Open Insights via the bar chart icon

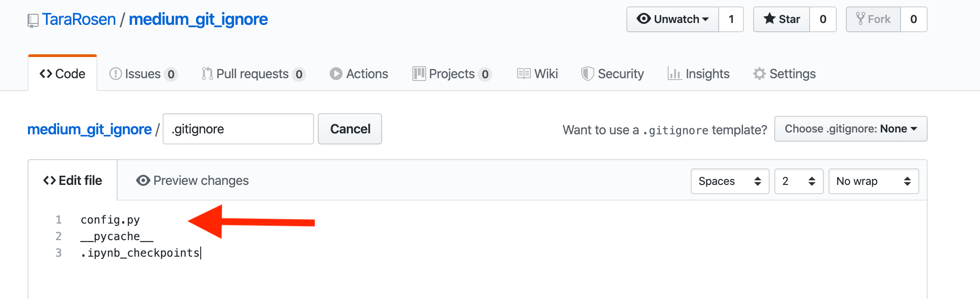coord(674,74)
